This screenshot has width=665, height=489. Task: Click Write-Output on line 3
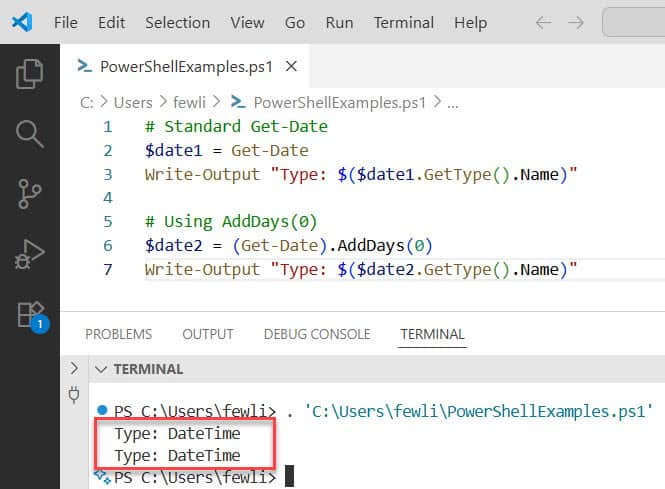202,174
